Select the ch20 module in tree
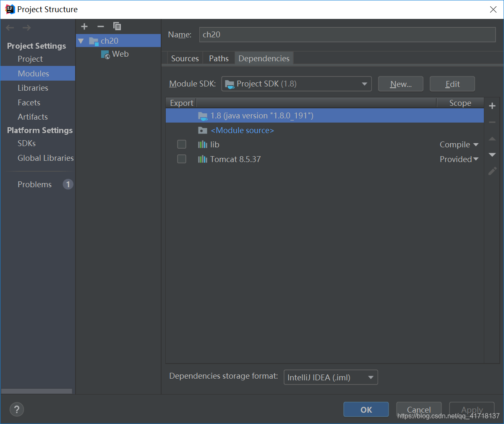Image resolution: width=504 pixels, height=424 pixels. (x=118, y=41)
